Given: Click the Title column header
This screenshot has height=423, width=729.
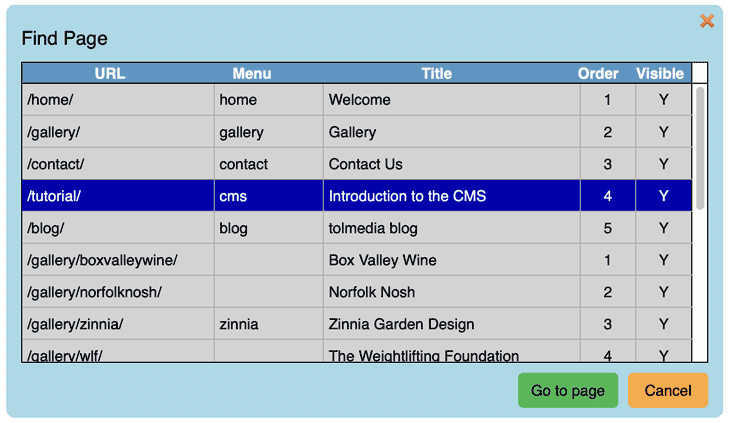Looking at the screenshot, I should [x=436, y=73].
